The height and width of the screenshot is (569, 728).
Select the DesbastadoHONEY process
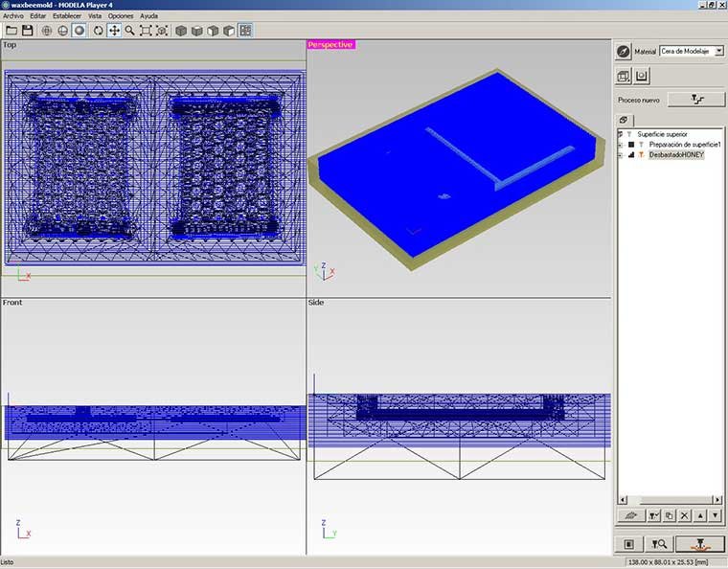pos(676,154)
